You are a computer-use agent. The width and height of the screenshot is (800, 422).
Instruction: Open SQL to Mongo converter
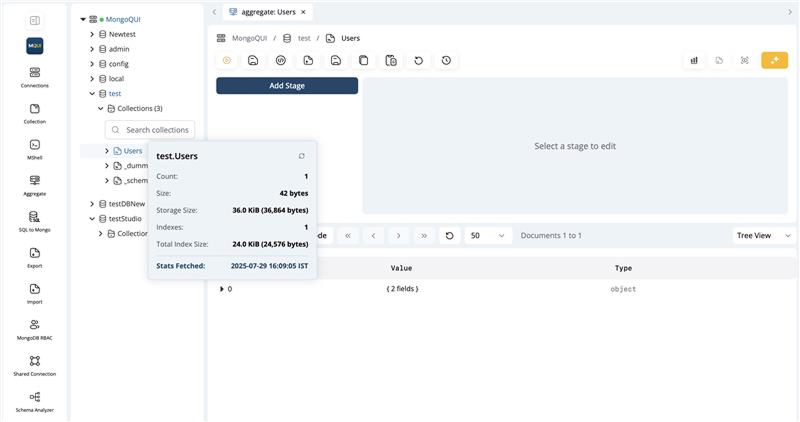pyautogui.click(x=35, y=221)
